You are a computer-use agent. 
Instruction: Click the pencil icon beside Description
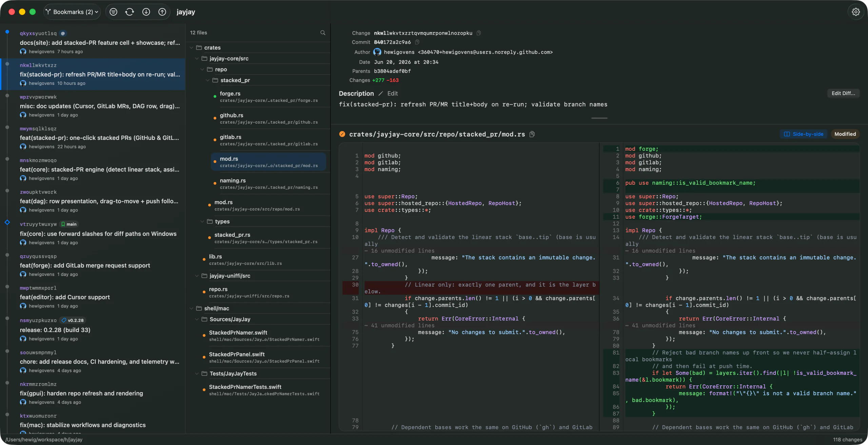[381, 93]
